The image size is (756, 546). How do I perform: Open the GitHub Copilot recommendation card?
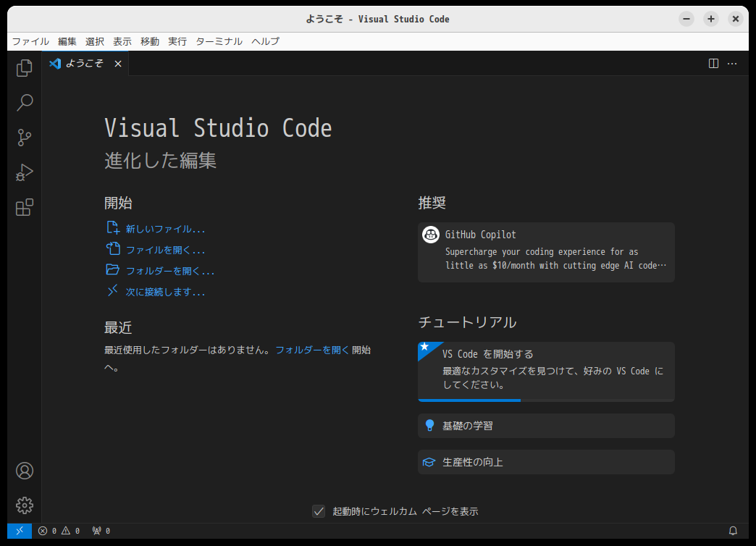(x=546, y=252)
